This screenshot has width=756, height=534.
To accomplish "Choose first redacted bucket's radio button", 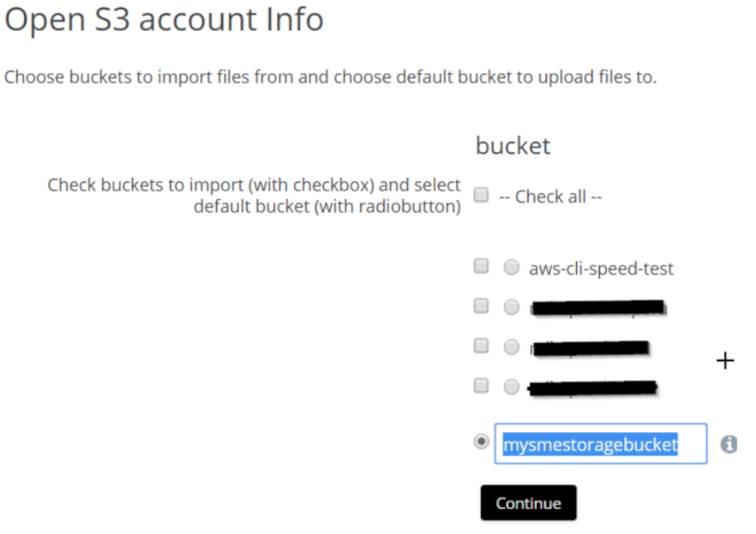I will [x=512, y=307].
